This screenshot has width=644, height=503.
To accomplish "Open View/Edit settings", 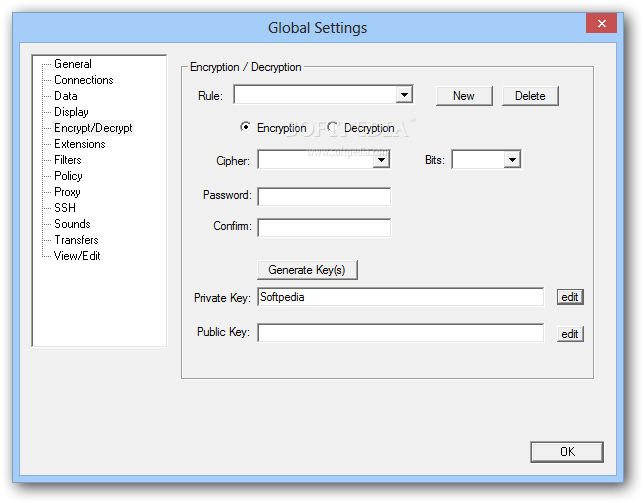I will [x=77, y=256].
